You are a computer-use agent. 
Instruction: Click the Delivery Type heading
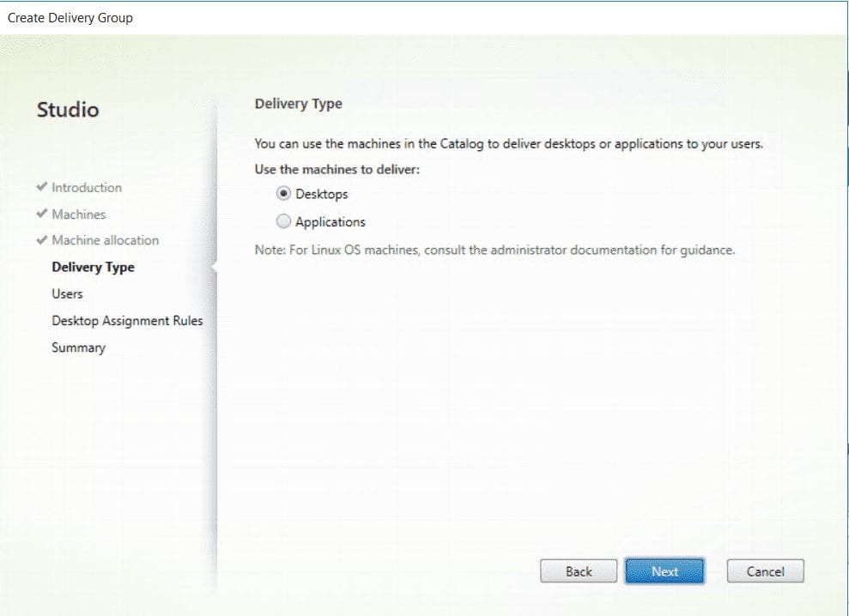click(299, 103)
